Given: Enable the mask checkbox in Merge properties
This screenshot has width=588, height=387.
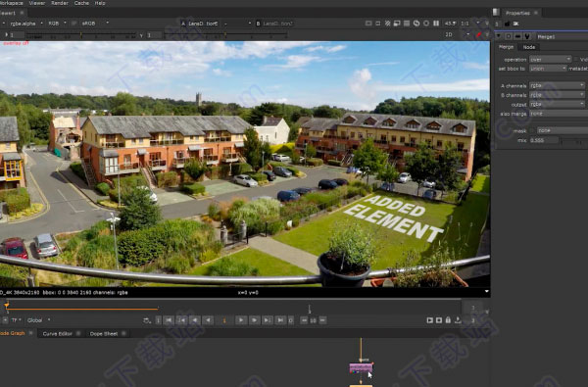Looking at the screenshot, I should point(532,130).
